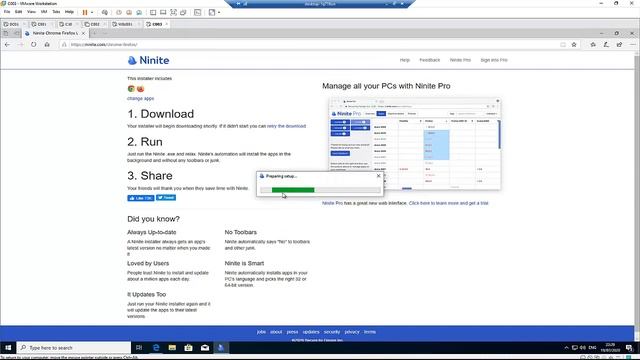Click the browser refresh button
Screen dimensions: 640x360
tap(33, 44)
